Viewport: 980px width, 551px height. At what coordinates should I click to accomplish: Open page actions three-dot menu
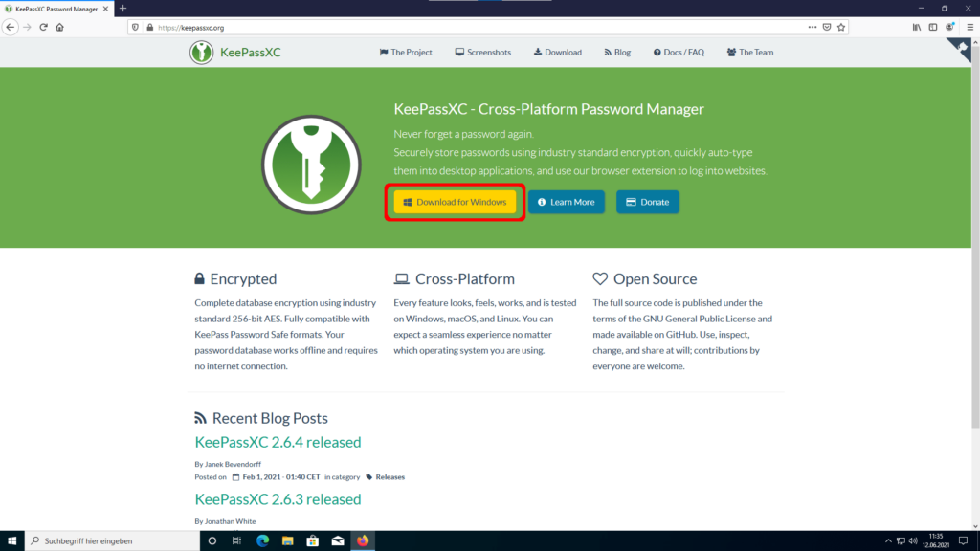coord(812,27)
